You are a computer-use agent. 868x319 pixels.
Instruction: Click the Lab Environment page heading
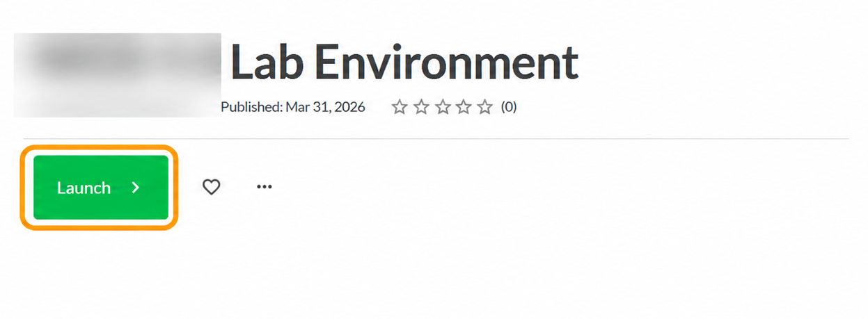404,62
